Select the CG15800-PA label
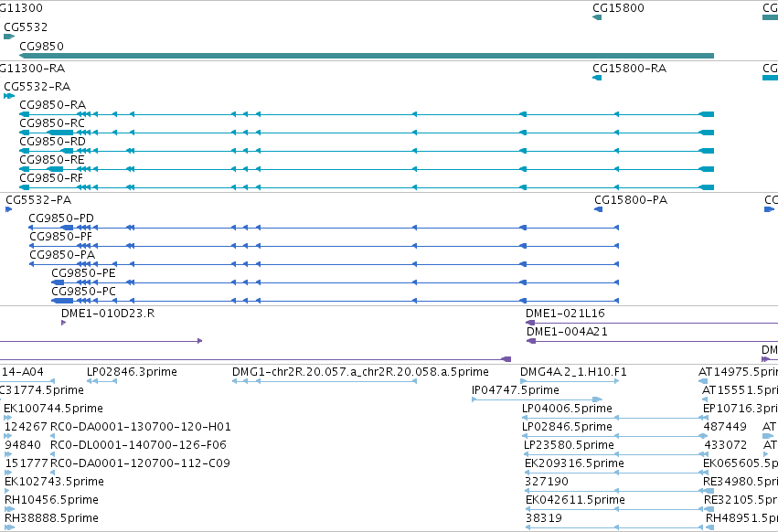The image size is (778, 532). click(x=631, y=200)
